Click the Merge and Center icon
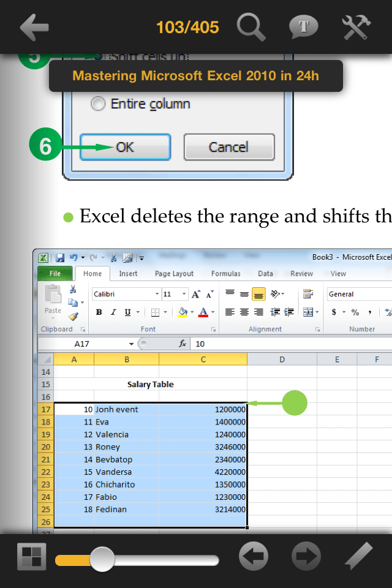Viewport: 392px width, 588px height. click(x=308, y=312)
